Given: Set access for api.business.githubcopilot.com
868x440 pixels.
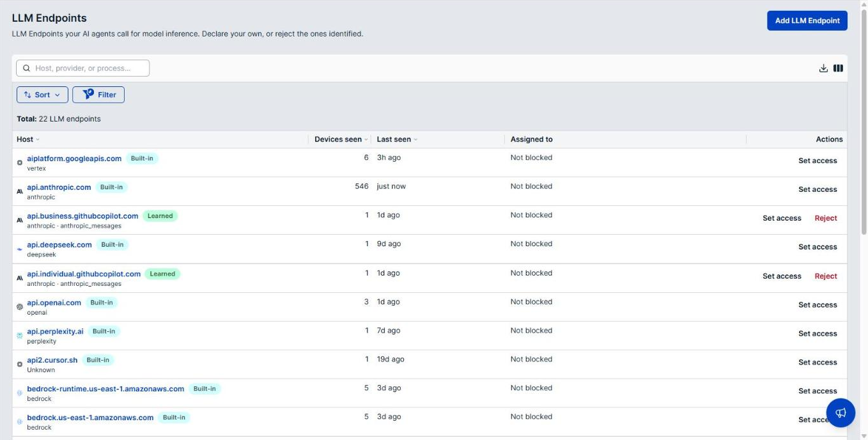Looking at the screenshot, I should click(782, 218).
